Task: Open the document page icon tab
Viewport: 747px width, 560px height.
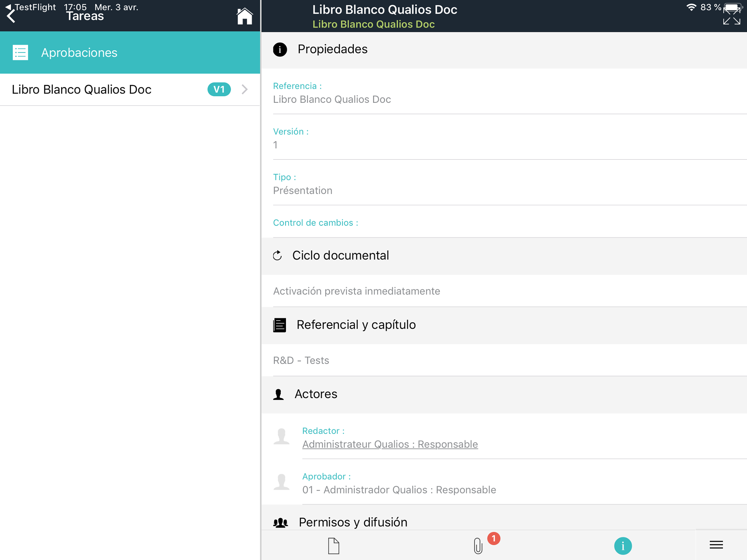Action: click(333, 546)
